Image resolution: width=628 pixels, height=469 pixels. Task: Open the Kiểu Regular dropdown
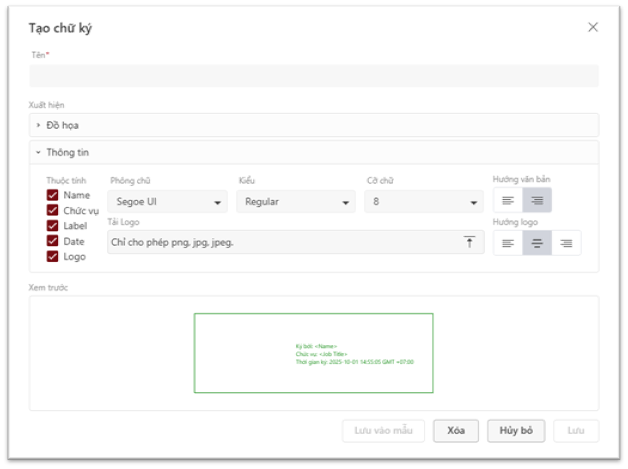pos(295,202)
